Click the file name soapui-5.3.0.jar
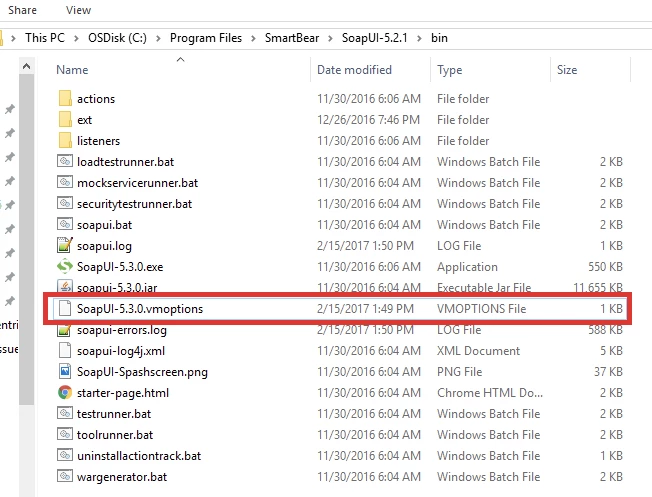The image size is (652, 497). coord(117,287)
